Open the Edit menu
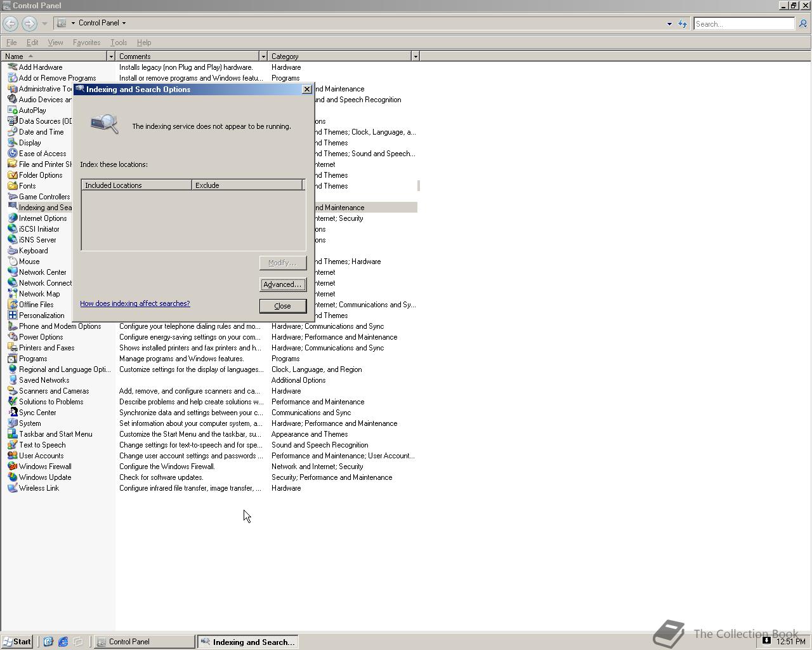 pyautogui.click(x=32, y=43)
